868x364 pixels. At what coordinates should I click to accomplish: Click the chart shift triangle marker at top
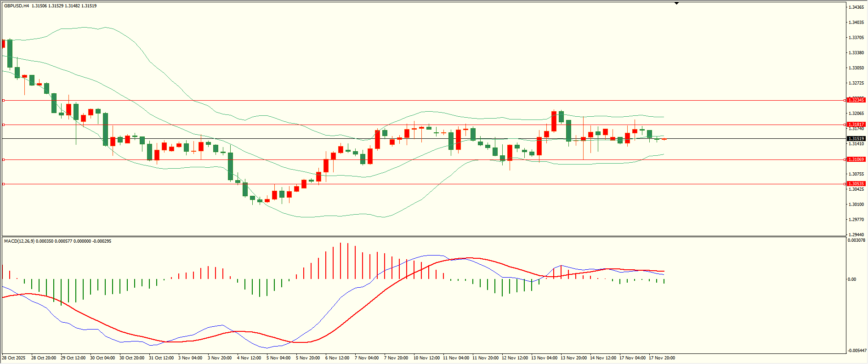point(676,3)
